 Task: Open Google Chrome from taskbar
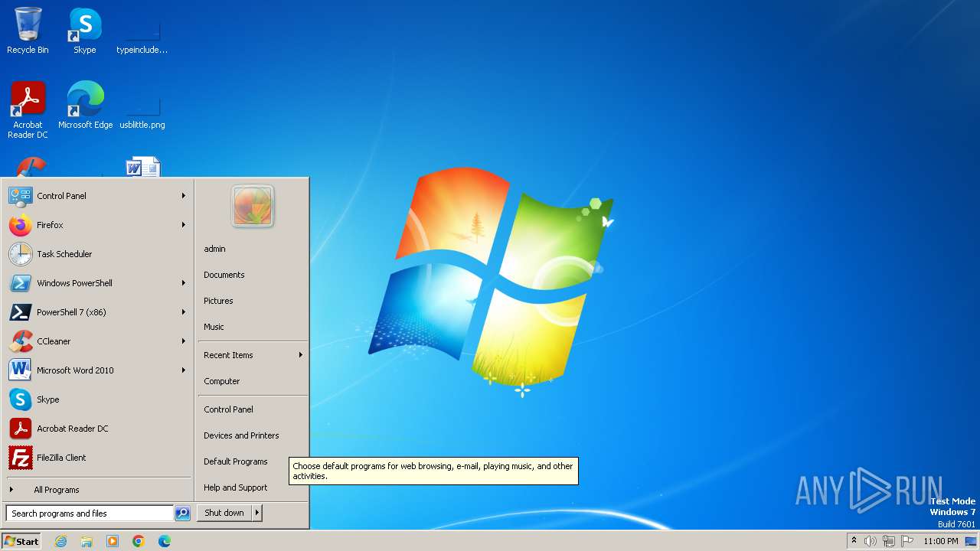pos(139,541)
